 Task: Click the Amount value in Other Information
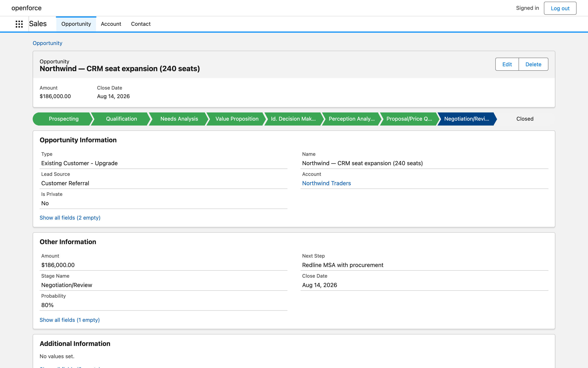(x=58, y=265)
